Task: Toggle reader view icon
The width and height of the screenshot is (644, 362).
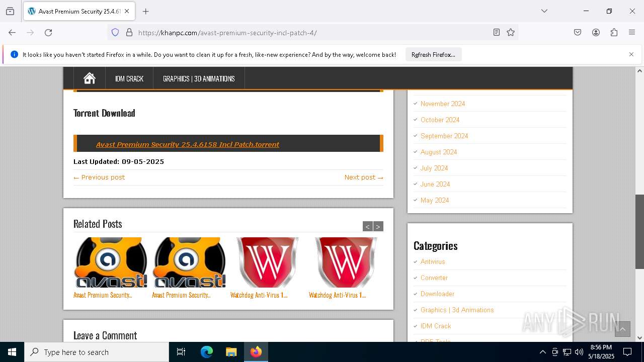Action: (x=497, y=33)
